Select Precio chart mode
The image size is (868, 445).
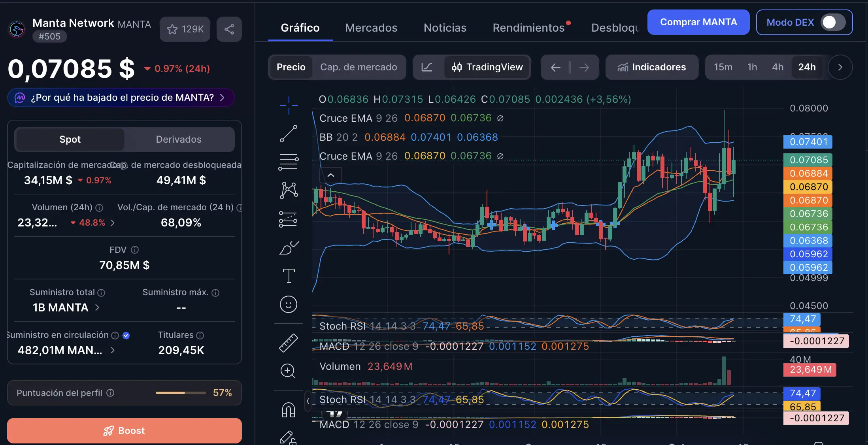point(291,67)
